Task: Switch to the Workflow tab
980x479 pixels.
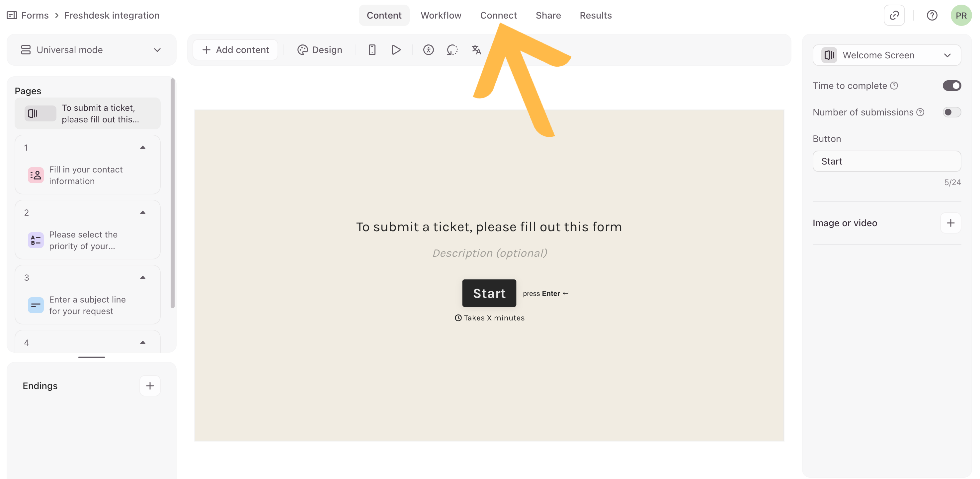Action: point(441,15)
